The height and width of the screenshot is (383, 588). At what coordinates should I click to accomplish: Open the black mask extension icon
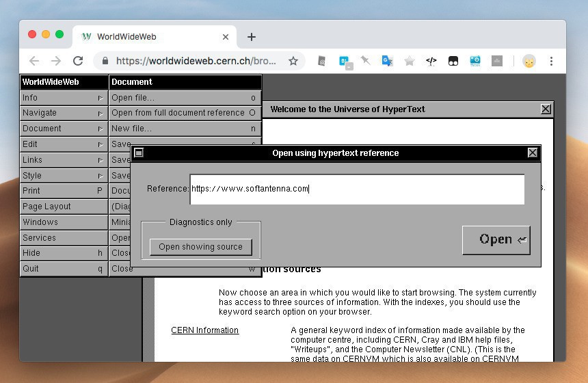453,61
